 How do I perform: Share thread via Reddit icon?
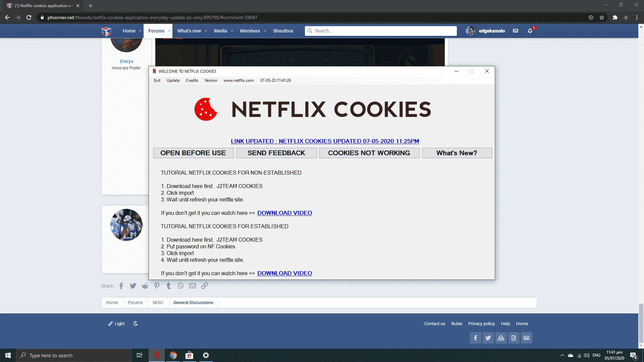145,286
